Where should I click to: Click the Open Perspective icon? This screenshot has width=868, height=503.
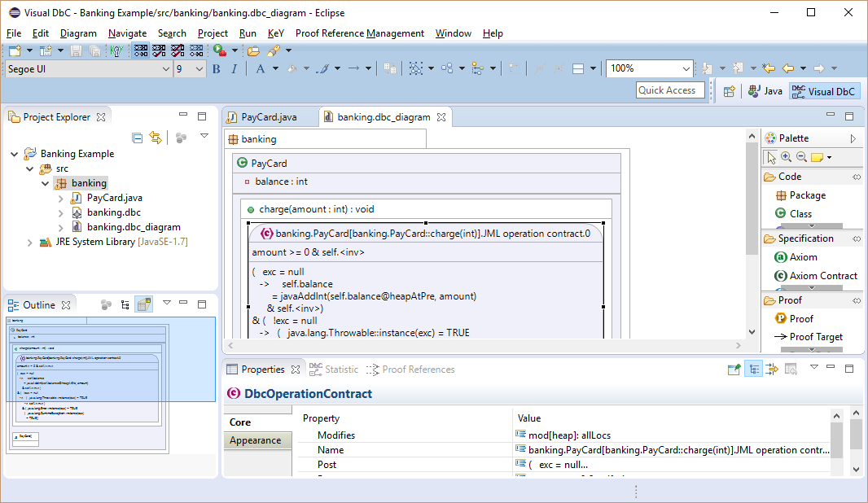[729, 91]
